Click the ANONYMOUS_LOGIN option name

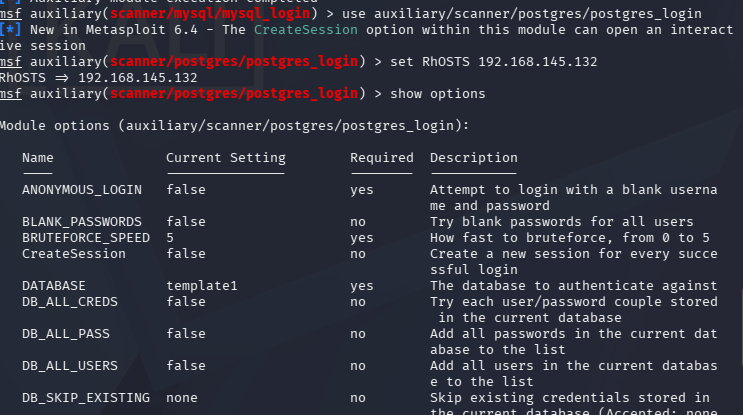(x=82, y=190)
